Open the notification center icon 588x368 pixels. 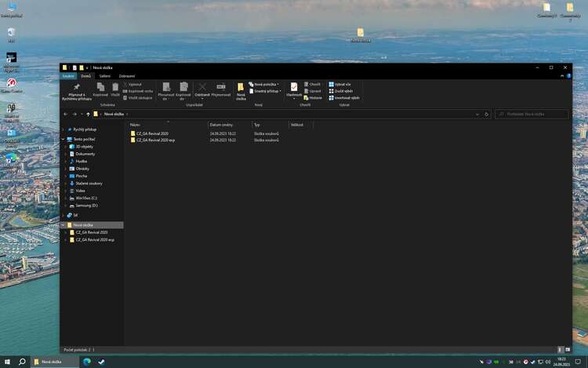(578, 362)
